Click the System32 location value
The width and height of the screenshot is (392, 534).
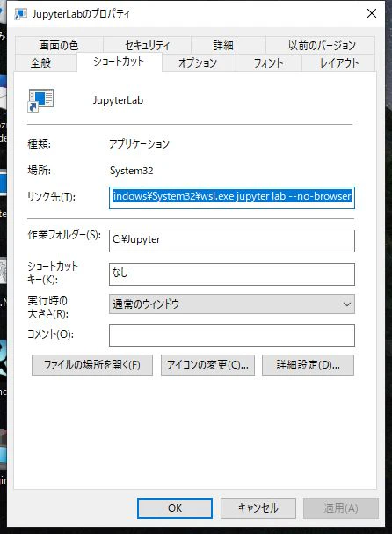coord(131,171)
